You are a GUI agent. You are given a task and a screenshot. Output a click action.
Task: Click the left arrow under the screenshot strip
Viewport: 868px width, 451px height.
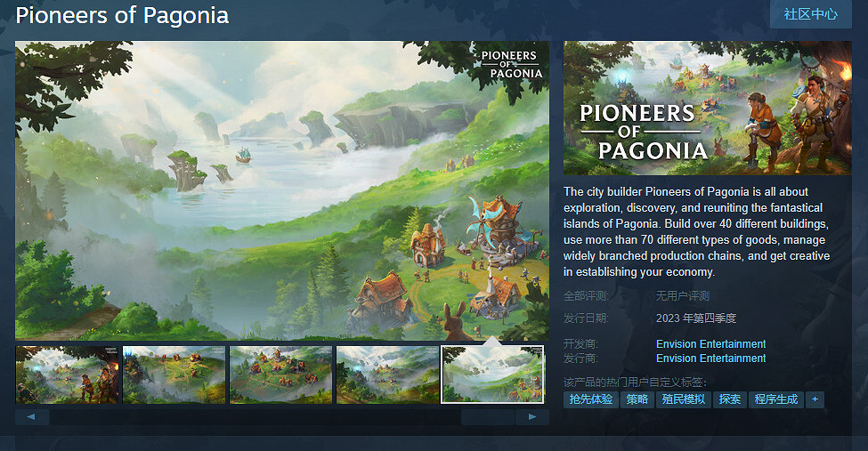tap(32, 416)
